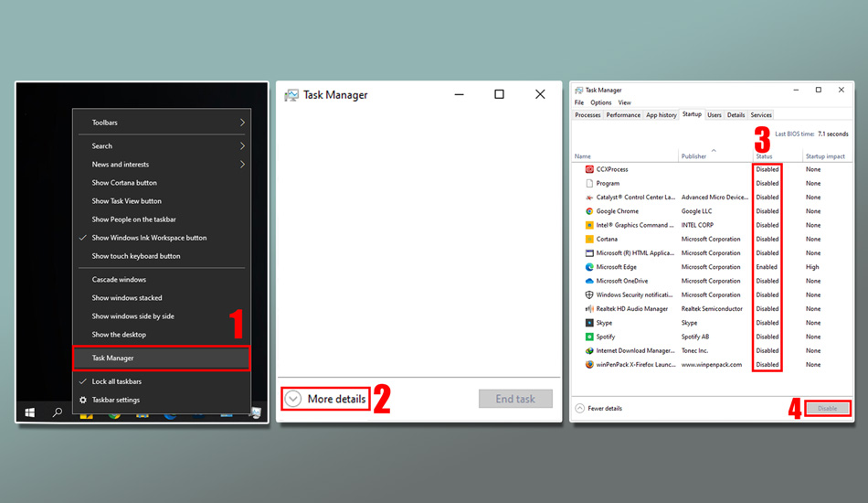Click the High startup impact value
This screenshot has width=868, height=503.
click(x=812, y=266)
